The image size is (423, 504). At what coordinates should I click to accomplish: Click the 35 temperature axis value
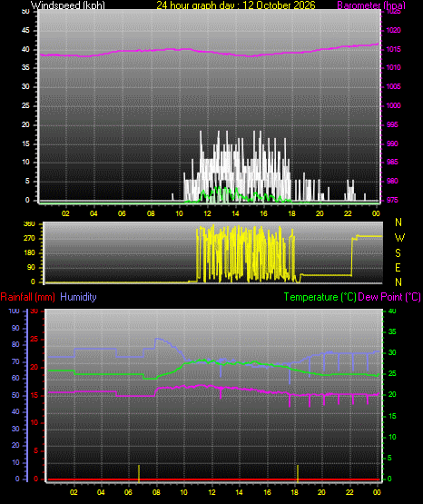pyautogui.click(x=392, y=331)
